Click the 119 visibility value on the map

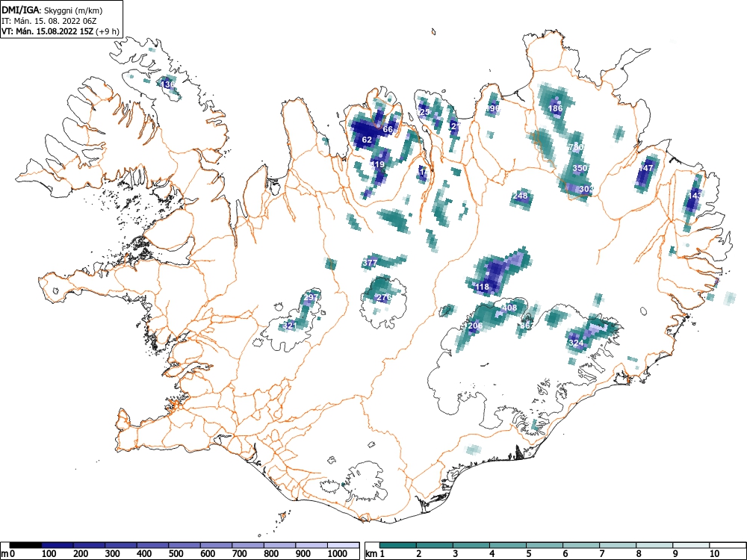click(377, 164)
